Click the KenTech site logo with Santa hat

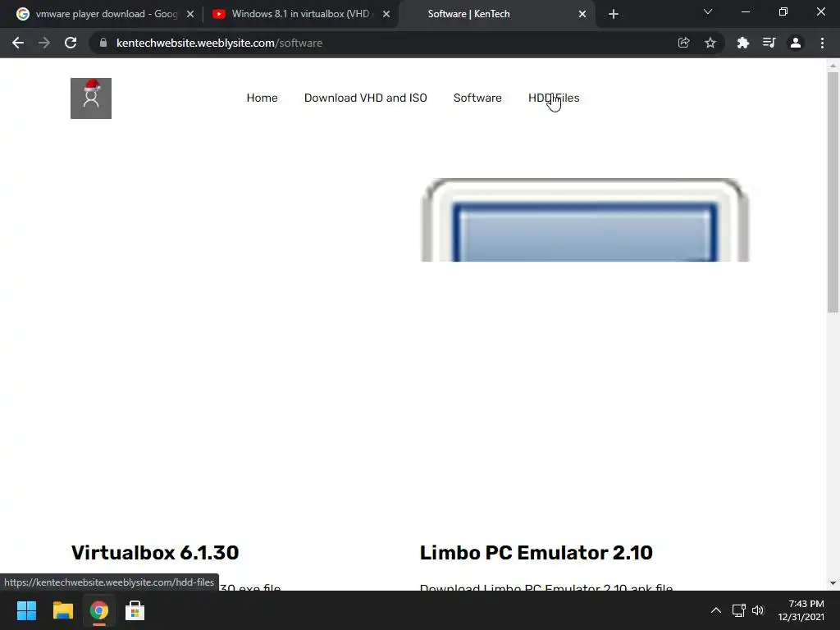(91, 98)
